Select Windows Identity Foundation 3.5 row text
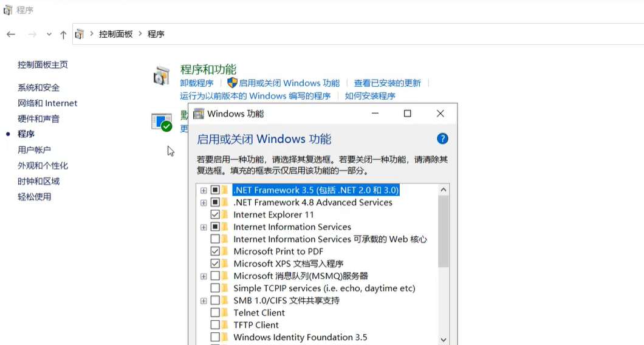The image size is (644, 345). pyautogui.click(x=300, y=337)
